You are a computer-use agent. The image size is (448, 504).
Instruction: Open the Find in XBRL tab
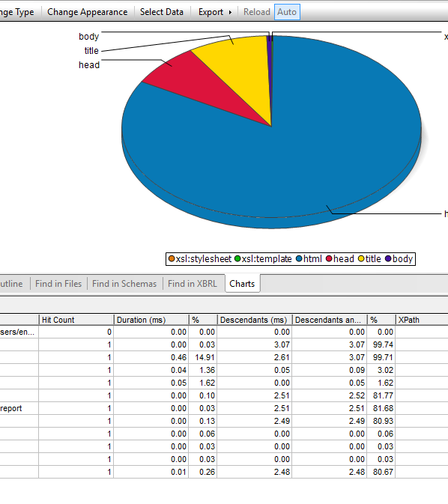193,284
